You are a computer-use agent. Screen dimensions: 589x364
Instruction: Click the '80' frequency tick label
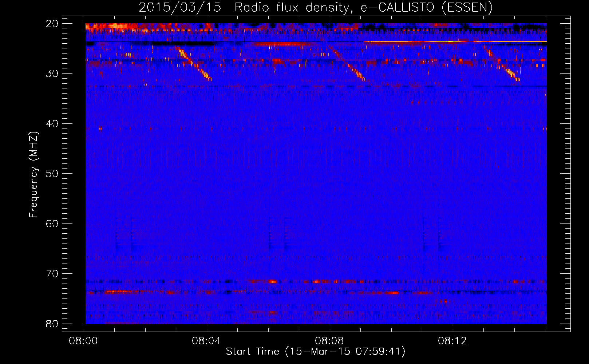(x=52, y=324)
